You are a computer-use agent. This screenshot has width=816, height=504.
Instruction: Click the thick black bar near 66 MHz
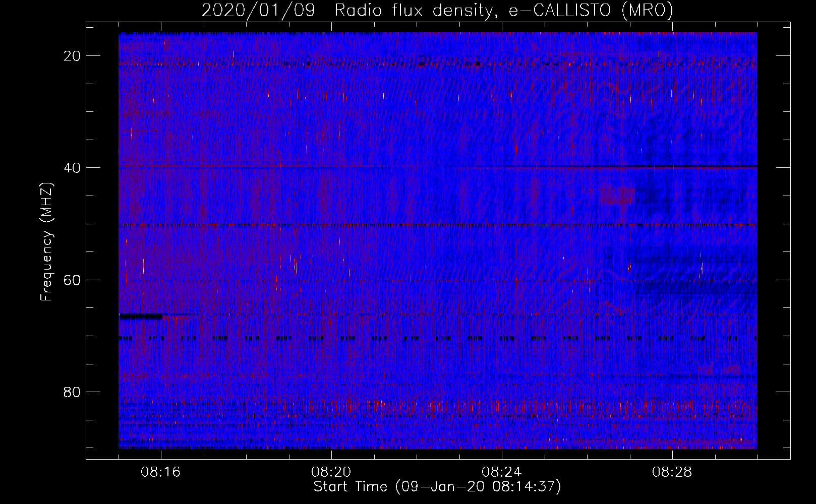(141, 317)
